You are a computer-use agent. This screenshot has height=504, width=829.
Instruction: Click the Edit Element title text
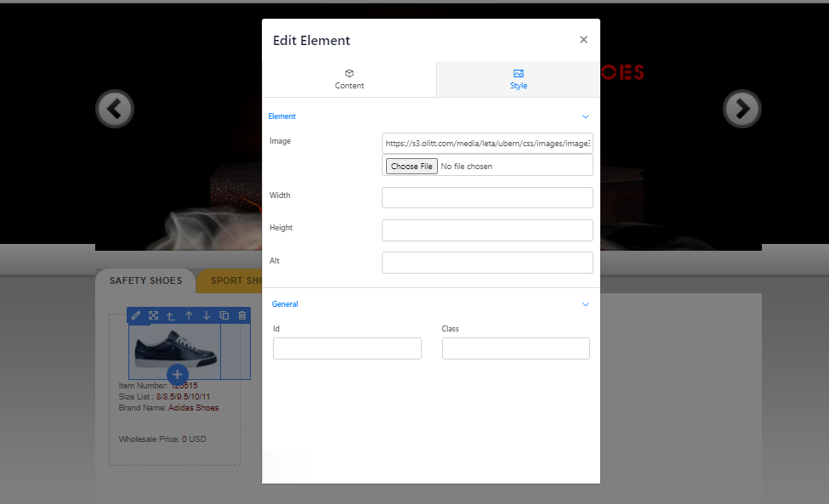tap(311, 41)
